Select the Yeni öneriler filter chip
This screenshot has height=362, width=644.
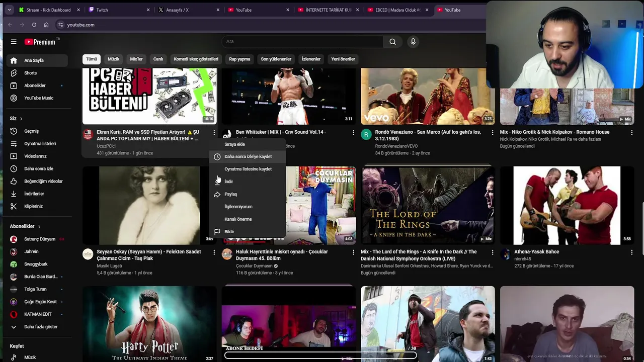click(343, 59)
